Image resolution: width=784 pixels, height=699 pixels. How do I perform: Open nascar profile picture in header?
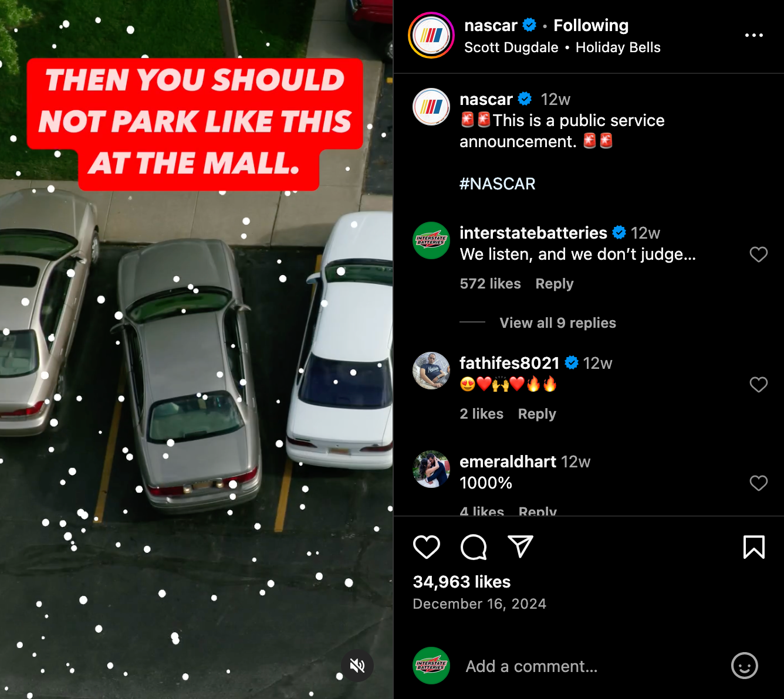tap(431, 35)
